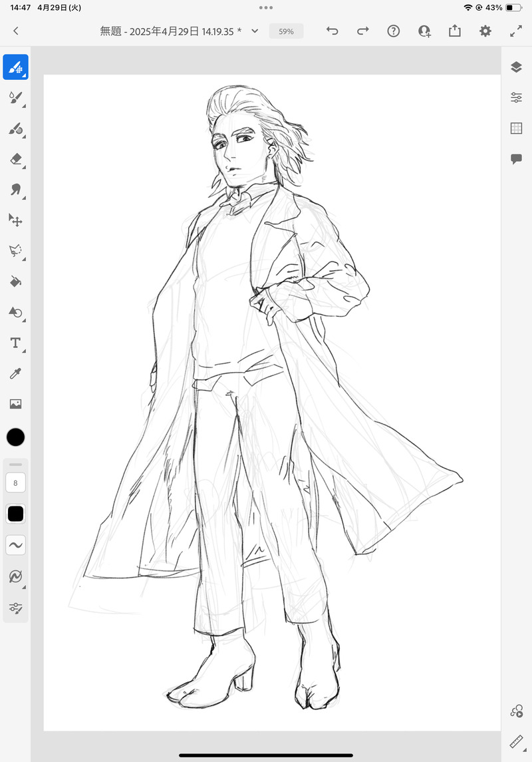Image resolution: width=532 pixels, height=762 pixels.
Task: Tap the battery 43% indicator
Action: tap(504, 8)
